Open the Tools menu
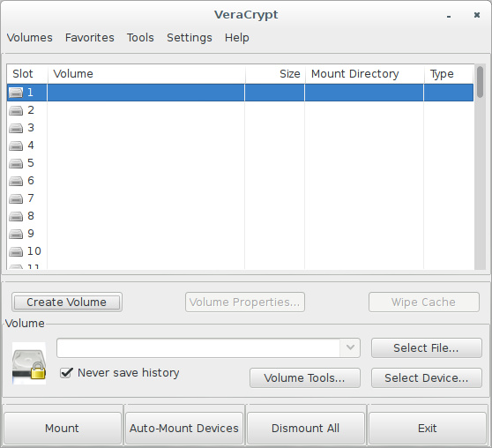Image resolution: width=492 pixels, height=448 pixels. pyautogui.click(x=140, y=38)
